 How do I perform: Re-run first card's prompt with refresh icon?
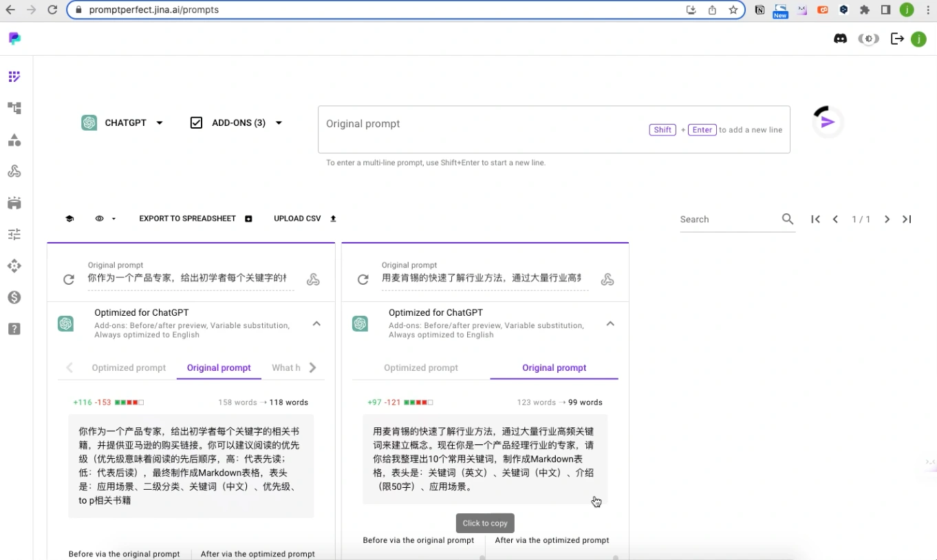pyautogui.click(x=68, y=279)
